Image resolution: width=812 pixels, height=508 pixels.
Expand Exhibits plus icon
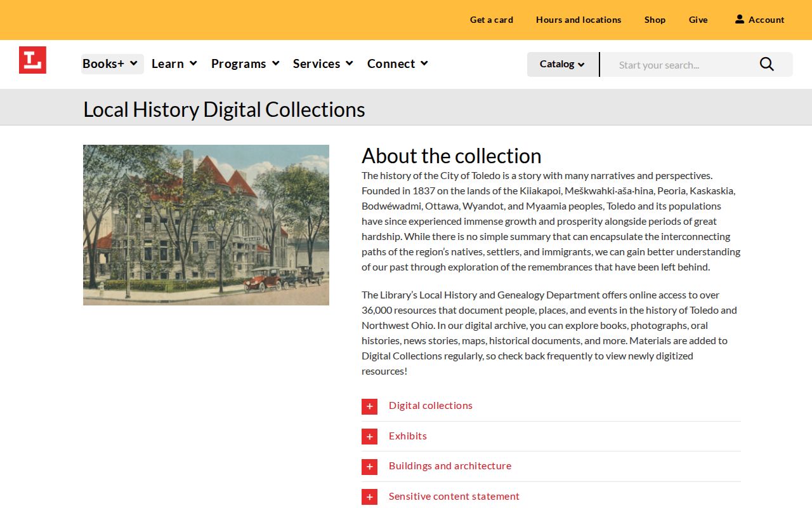tap(369, 436)
